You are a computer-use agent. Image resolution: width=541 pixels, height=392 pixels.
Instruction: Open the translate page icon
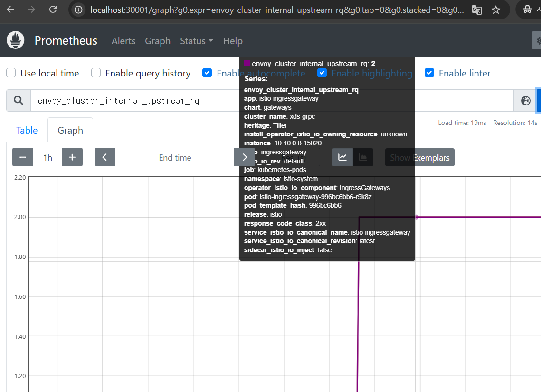tap(476, 10)
